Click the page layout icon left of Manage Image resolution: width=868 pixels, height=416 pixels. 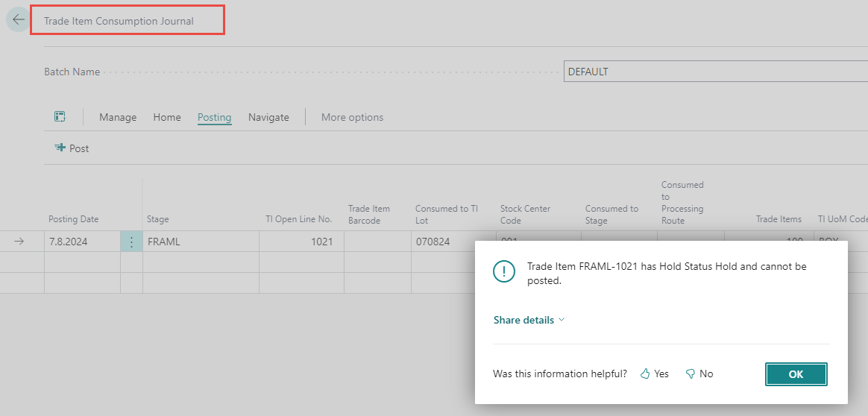[60, 117]
